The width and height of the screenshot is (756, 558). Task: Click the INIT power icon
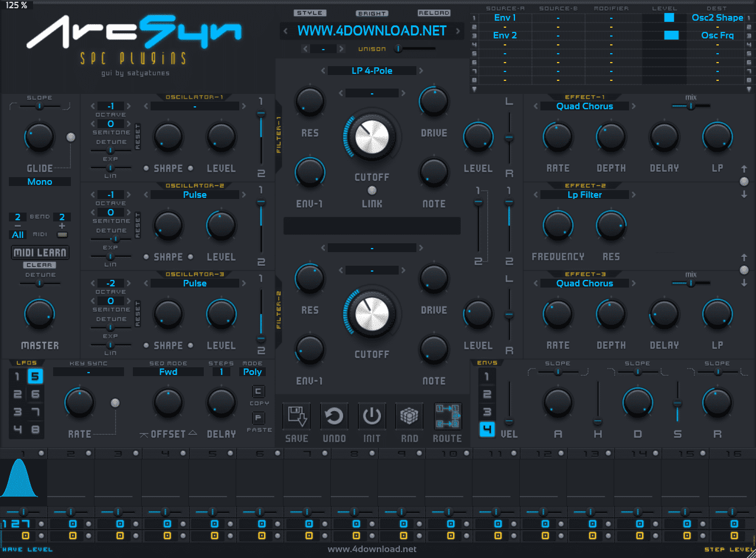(x=372, y=417)
